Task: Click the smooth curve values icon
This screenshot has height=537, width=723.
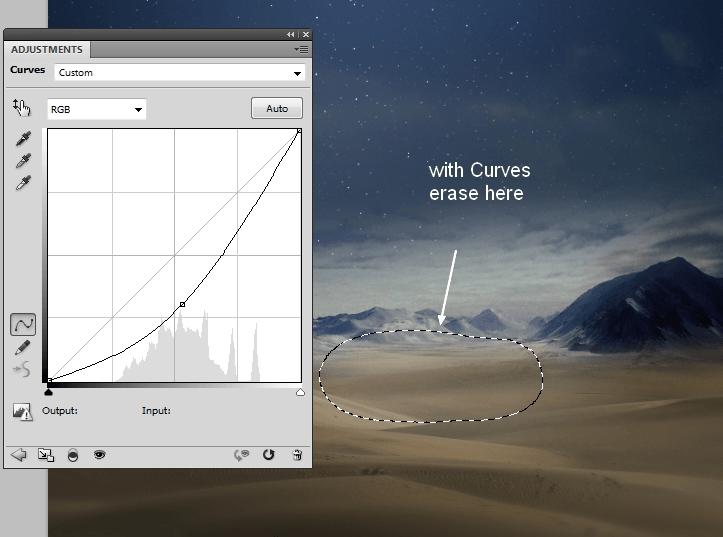Action: pos(22,369)
